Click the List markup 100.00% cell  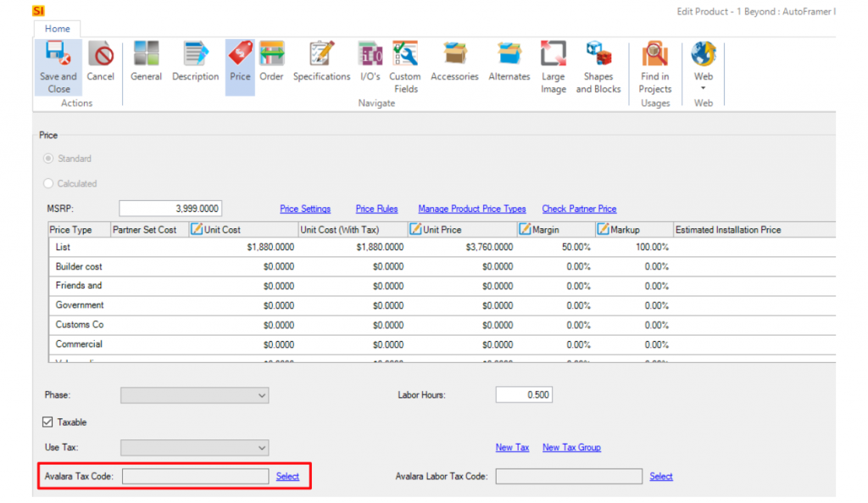(x=634, y=247)
